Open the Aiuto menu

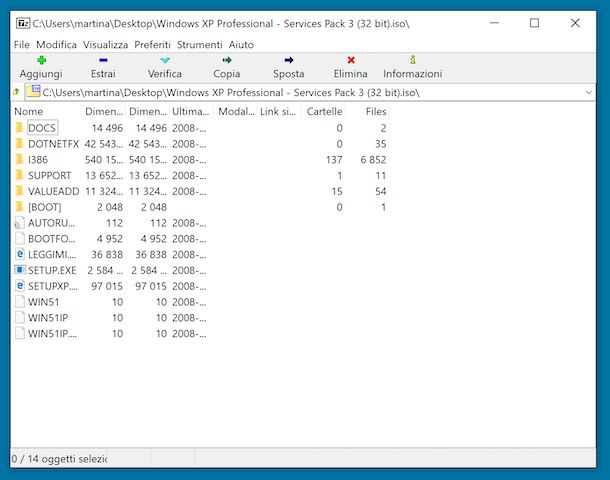coord(241,45)
